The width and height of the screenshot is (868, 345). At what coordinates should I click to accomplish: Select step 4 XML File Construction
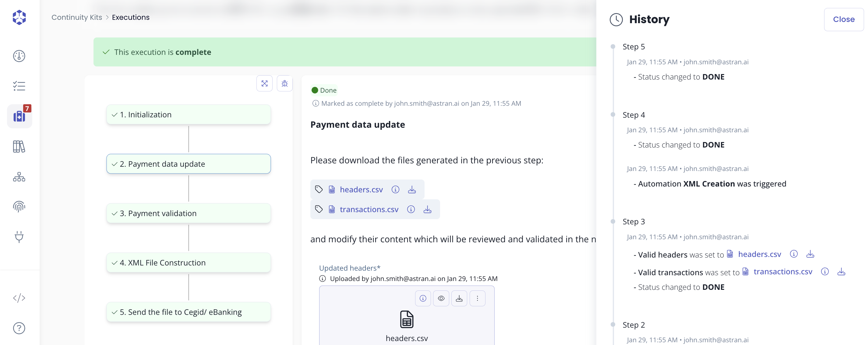click(x=189, y=263)
